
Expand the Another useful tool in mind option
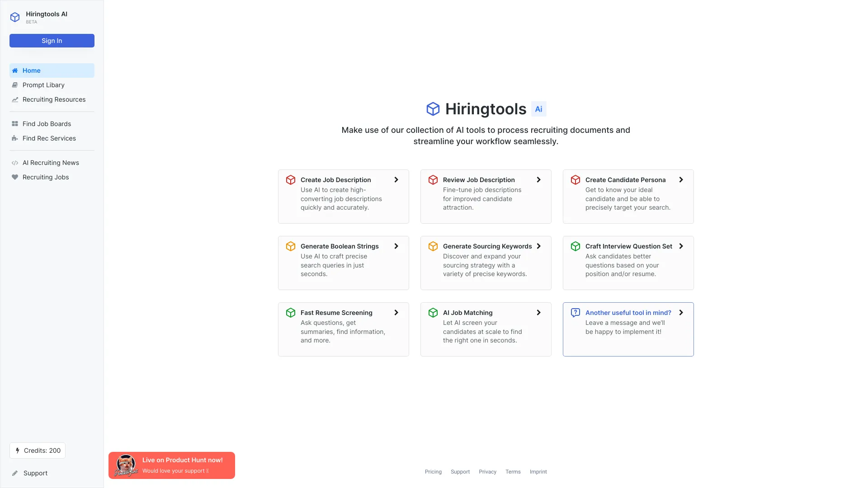[681, 312]
